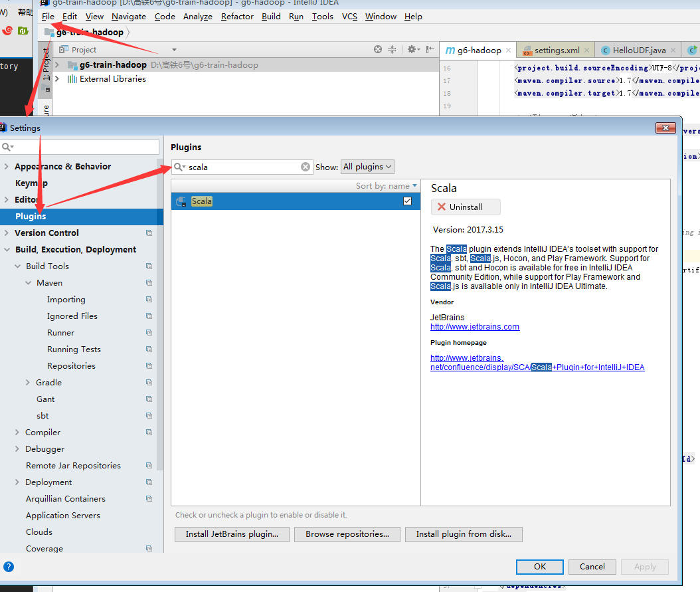Screen dimensions: 700x592
Task: Click the per-project icon next to Deployment
Action: pyautogui.click(x=149, y=482)
